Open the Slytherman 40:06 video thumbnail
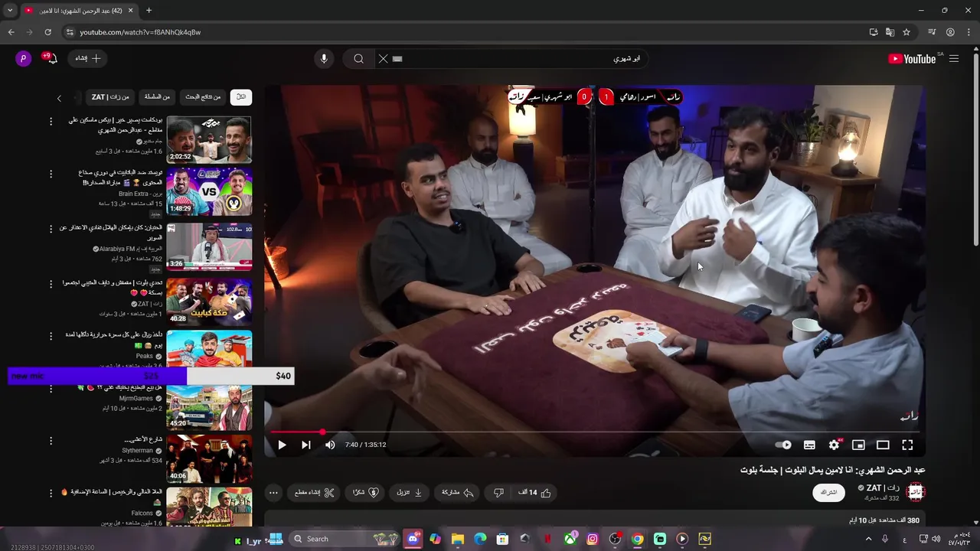This screenshot has width=980, height=551. coord(209,458)
